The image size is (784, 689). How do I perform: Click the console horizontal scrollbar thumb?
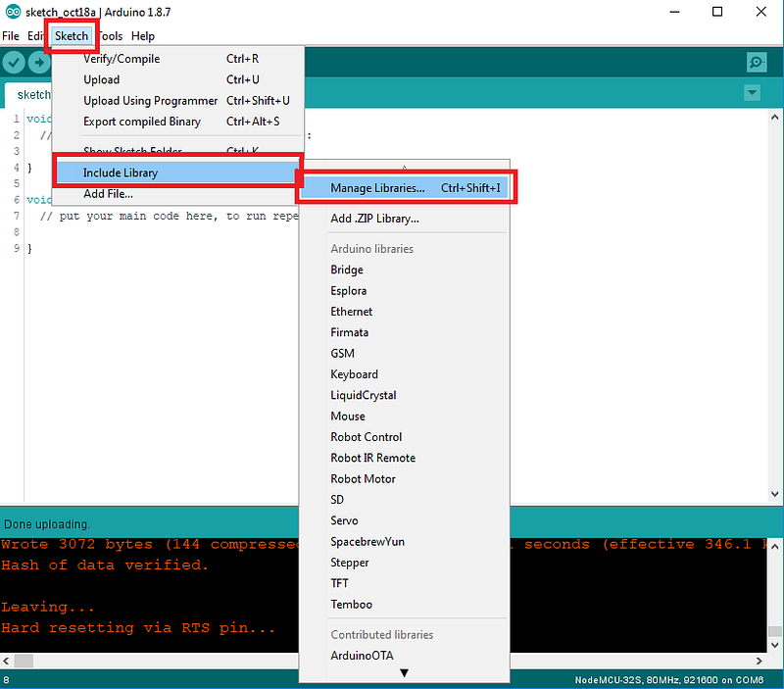[24, 661]
